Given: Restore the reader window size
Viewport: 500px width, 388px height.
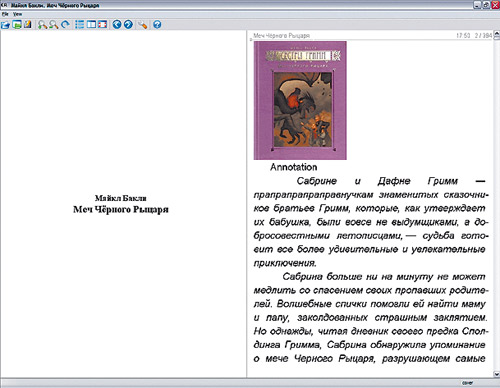Looking at the screenshot, I should tap(486, 5).
